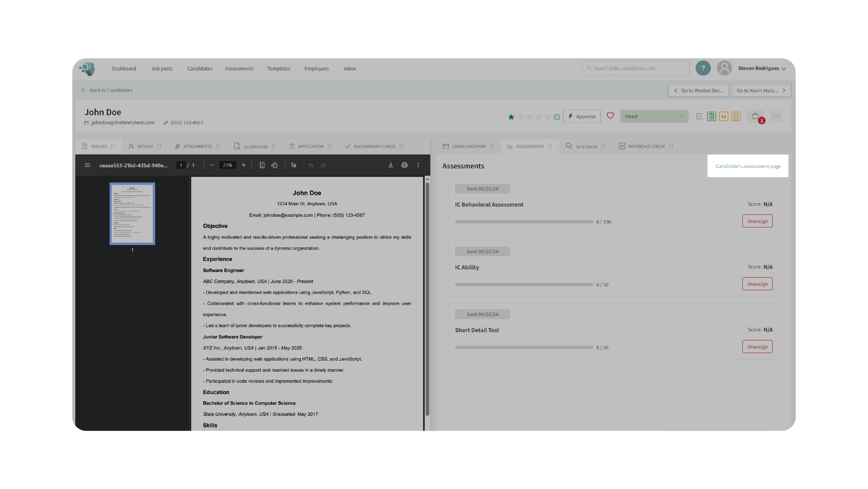Unassign the IC Ability assessment
Image resolution: width=868 pixels, height=489 pixels.
coord(757,284)
